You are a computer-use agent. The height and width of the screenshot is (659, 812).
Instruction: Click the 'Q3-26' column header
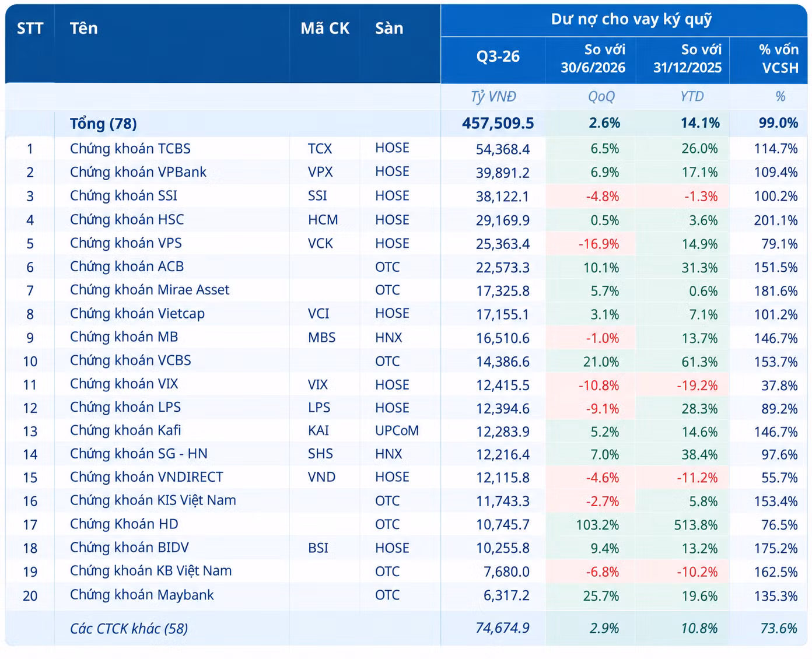(498, 56)
